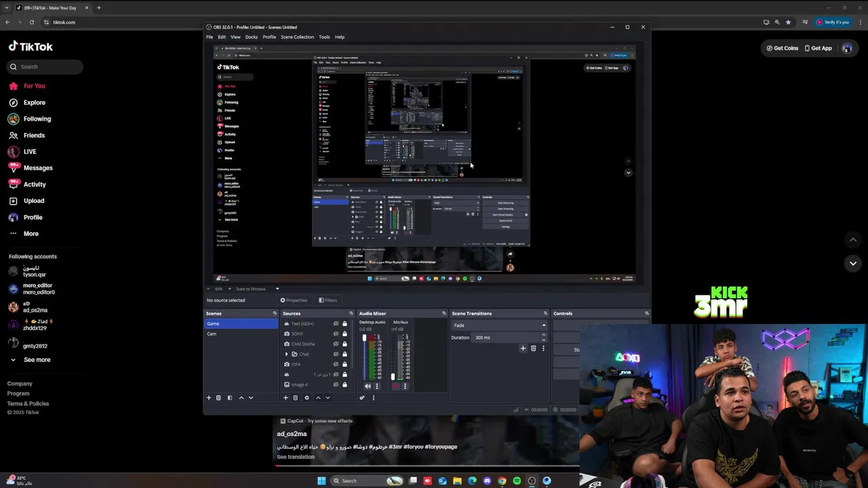
Task: Open Mic/Aux channel options dots
Action: [x=405, y=386]
